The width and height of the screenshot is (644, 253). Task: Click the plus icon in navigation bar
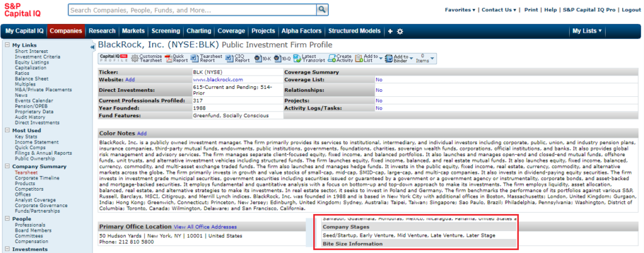(390, 31)
